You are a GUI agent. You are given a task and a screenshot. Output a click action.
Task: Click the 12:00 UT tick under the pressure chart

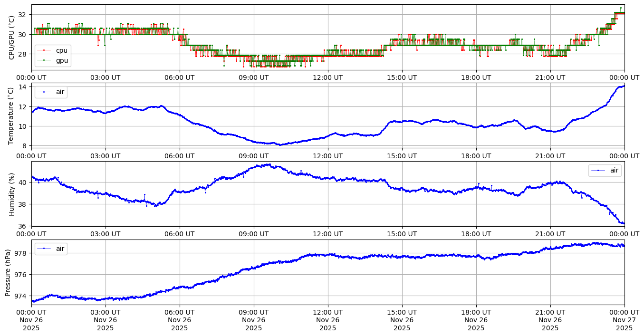(x=328, y=312)
